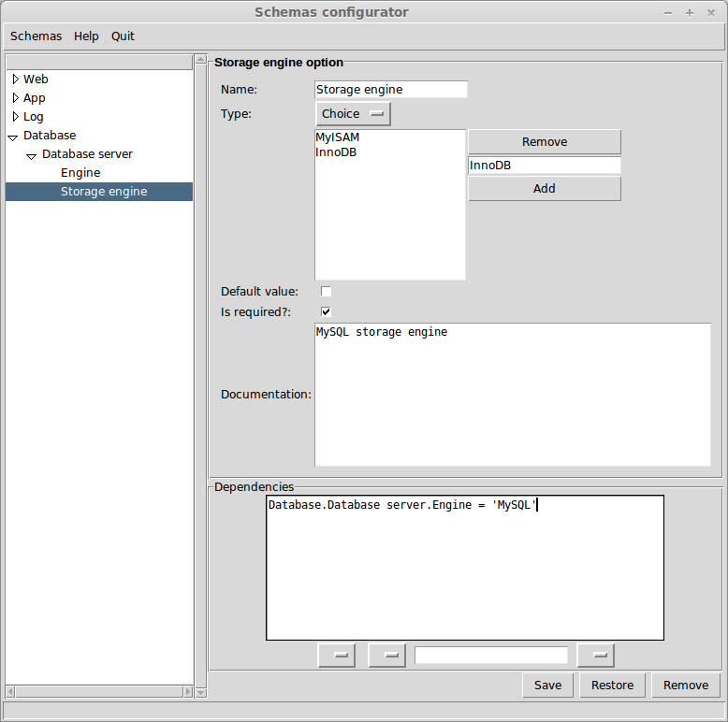Click the Add choice button
Viewport: 728px width, 722px height.
point(545,188)
